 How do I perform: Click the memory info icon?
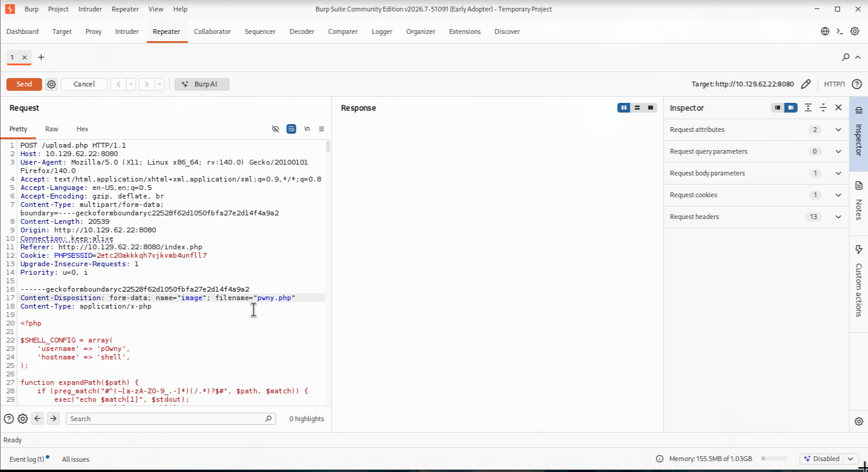pyautogui.click(x=660, y=459)
